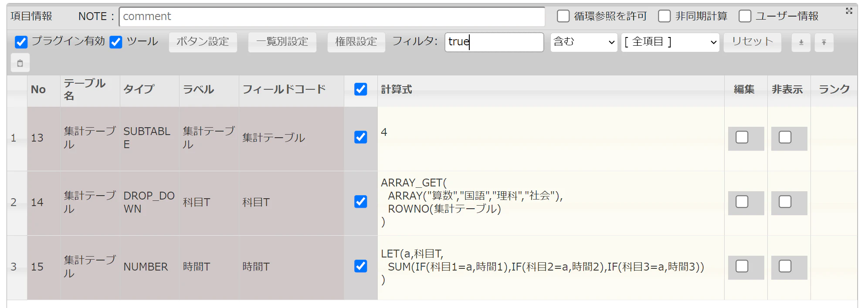Uncheck the ツール checkbox
Viewport: 868px width, 308px height.
(116, 42)
